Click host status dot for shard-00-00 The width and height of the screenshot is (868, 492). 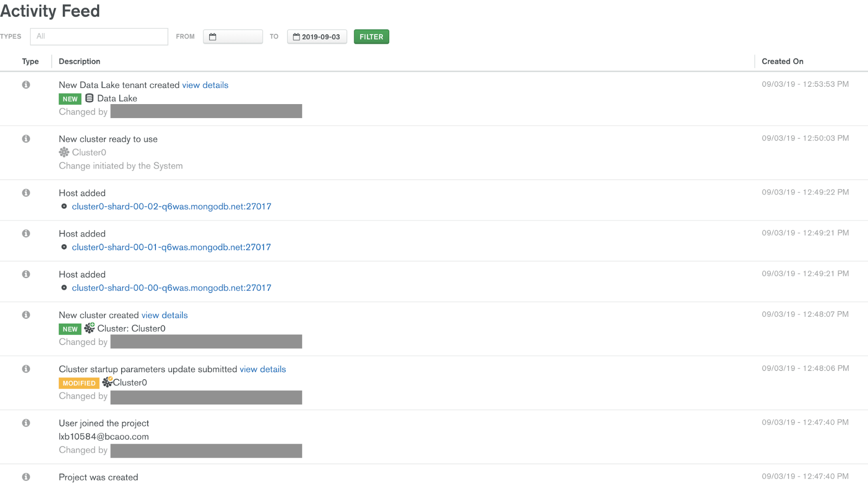click(64, 288)
